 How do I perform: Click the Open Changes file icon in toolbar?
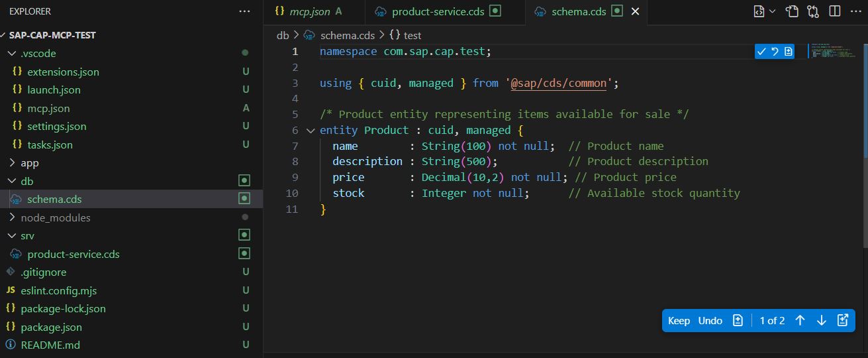792,11
